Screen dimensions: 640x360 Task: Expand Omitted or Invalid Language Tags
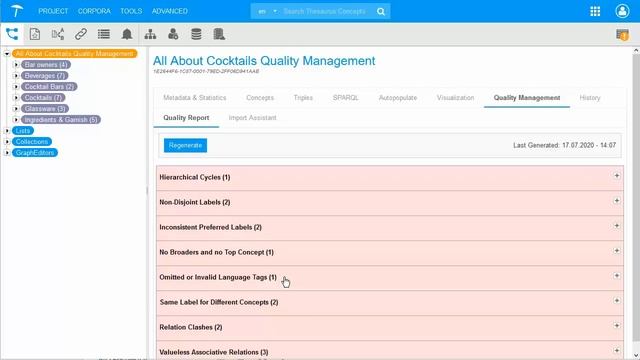pos(617,276)
